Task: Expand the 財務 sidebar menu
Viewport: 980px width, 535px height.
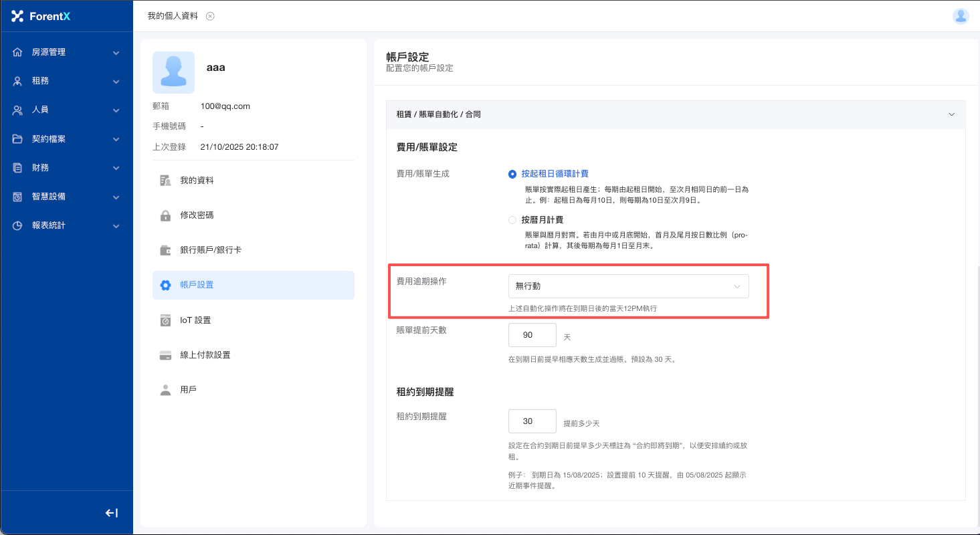Action: 66,168
